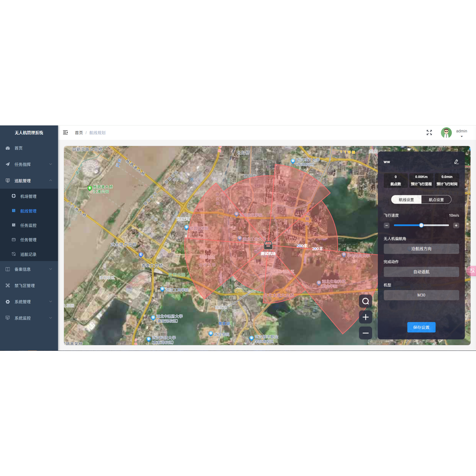Click the 保存设置 button
This screenshot has width=476, height=476.
pyautogui.click(x=421, y=327)
